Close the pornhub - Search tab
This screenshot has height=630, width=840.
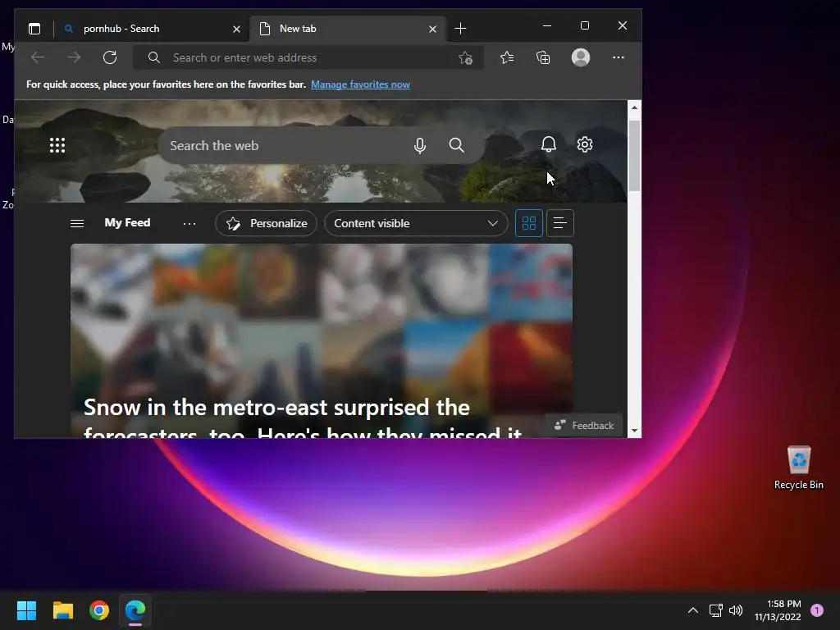coord(236,29)
